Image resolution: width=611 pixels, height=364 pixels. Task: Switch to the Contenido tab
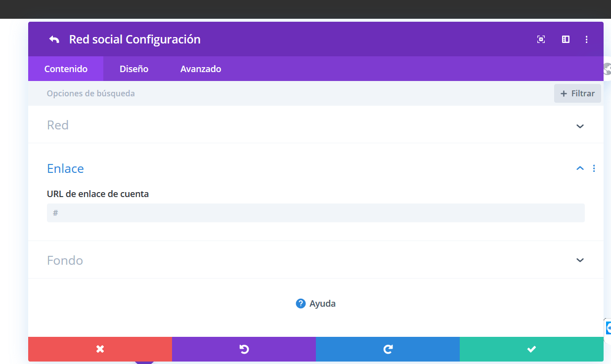(66, 69)
